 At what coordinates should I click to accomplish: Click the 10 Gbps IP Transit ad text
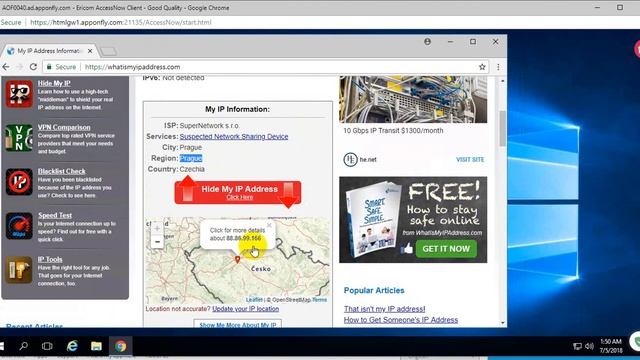coord(393,131)
